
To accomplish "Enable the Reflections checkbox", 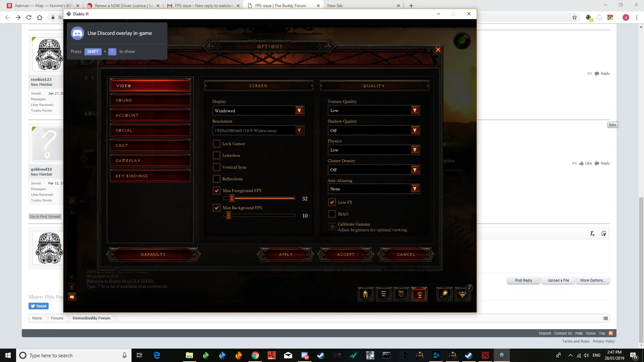I will (x=217, y=179).
